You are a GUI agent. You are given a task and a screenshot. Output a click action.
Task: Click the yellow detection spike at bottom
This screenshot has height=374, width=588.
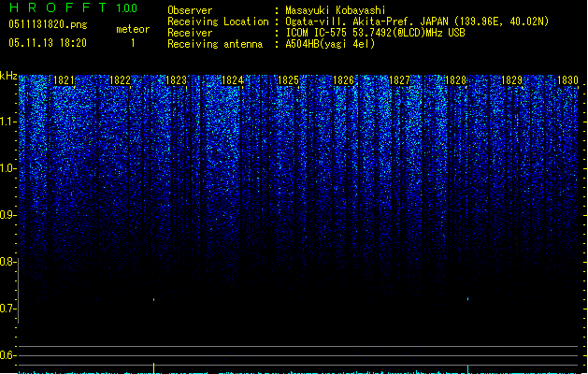tap(153, 368)
